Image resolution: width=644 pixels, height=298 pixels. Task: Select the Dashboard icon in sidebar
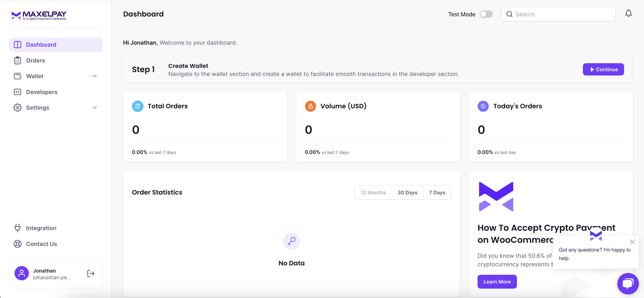(17, 44)
